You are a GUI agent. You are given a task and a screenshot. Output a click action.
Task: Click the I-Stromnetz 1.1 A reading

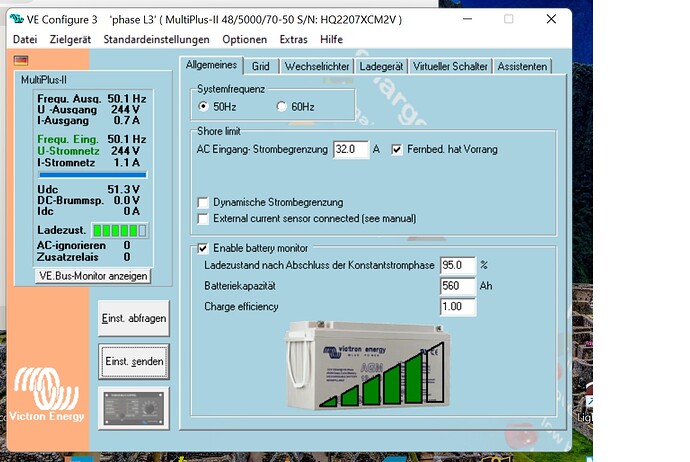click(x=88, y=162)
